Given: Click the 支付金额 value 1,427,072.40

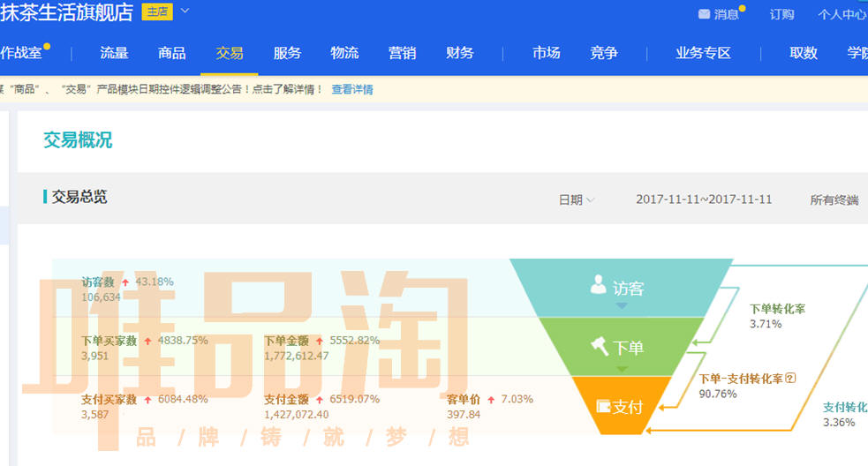Looking at the screenshot, I should pyautogui.click(x=296, y=415).
